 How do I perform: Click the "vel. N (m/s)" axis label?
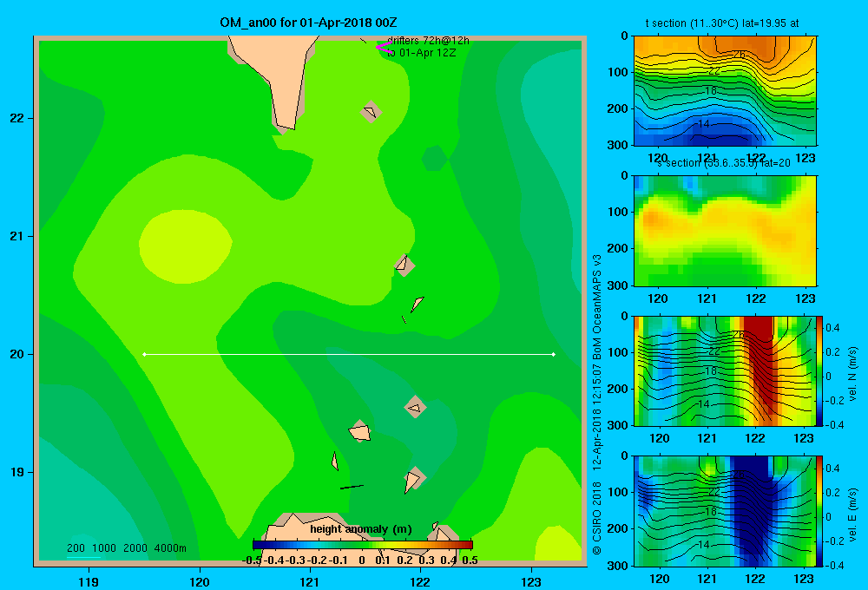pos(852,374)
